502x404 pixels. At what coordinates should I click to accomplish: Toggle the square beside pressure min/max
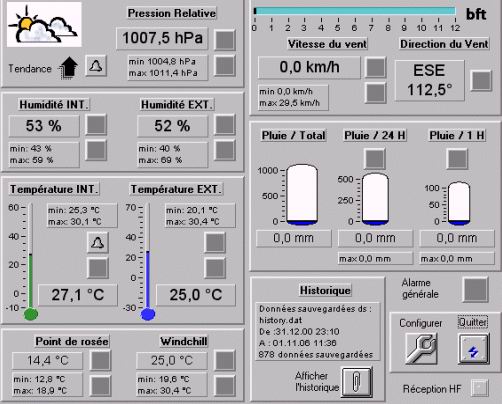[x=225, y=66]
